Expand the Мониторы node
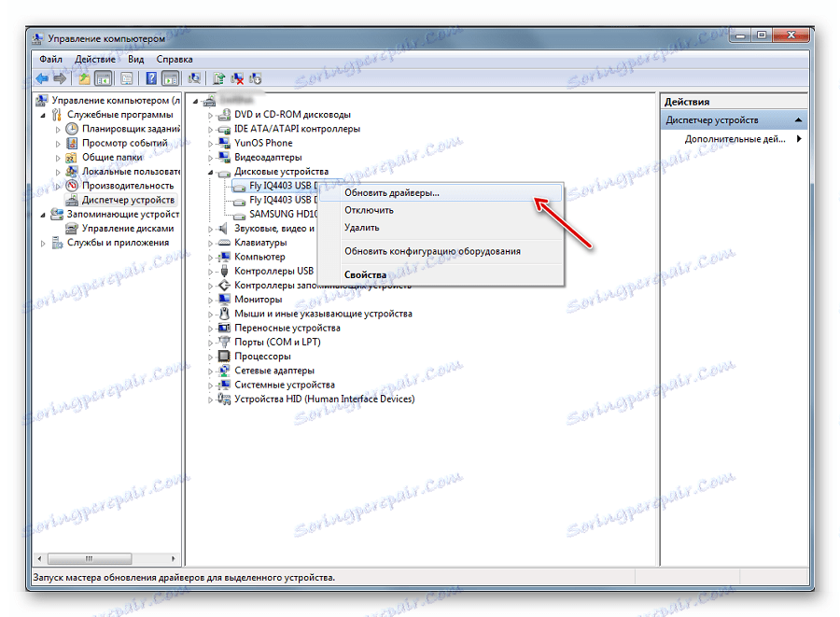This screenshot has width=840, height=617. click(x=211, y=300)
